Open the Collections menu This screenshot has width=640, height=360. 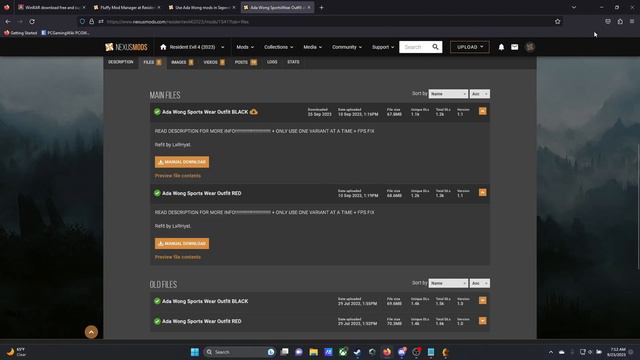click(x=278, y=47)
